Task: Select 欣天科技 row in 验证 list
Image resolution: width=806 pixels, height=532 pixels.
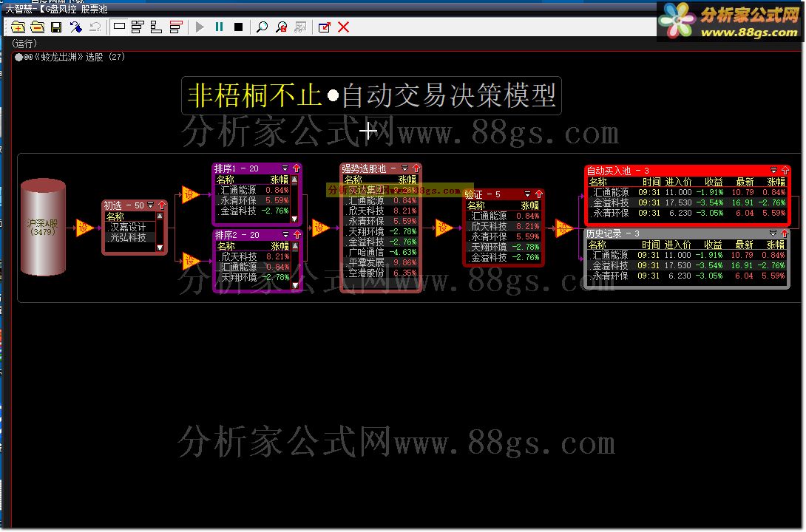Action: pos(504,226)
